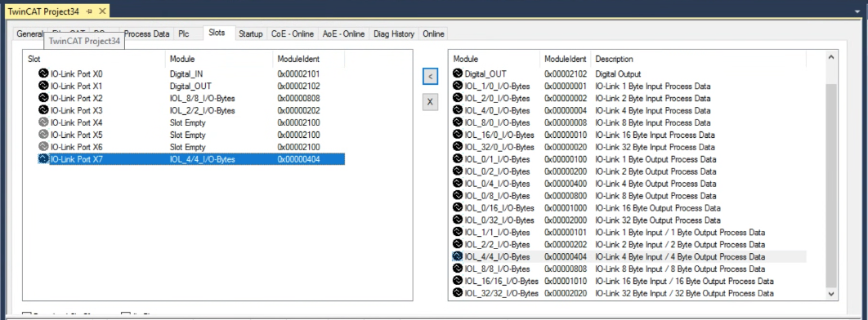Click the IO-Link Port X3 slot icon

[x=44, y=110]
